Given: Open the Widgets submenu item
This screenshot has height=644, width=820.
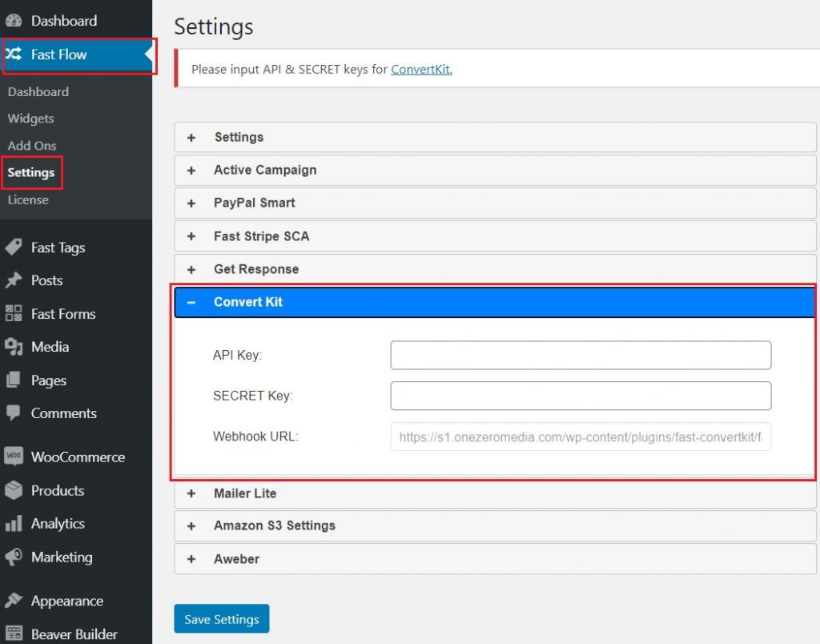Looking at the screenshot, I should click(x=31, y=119).
